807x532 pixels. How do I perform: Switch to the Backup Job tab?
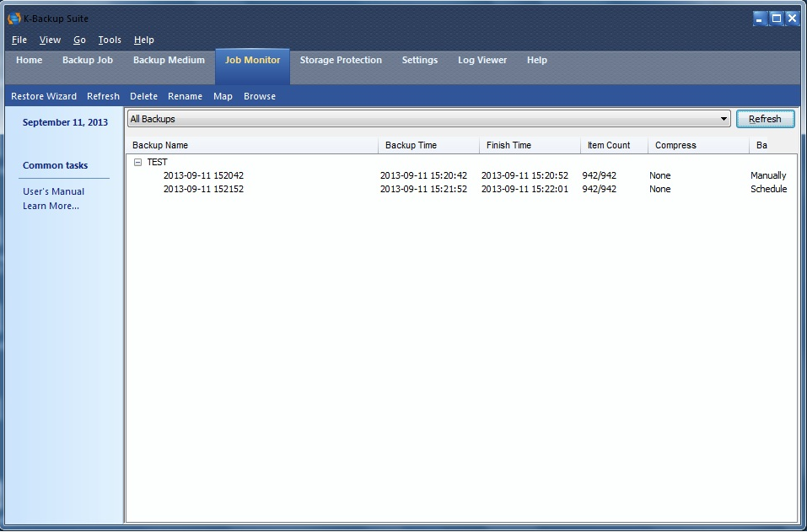click(88, 61)
